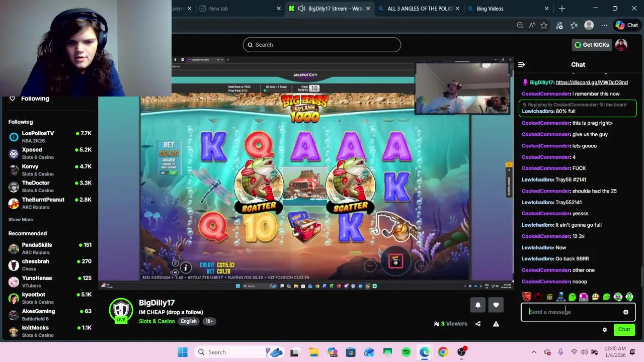Open kyootbot recommended channel
644x362 pixels.
[x=50, y=298]
